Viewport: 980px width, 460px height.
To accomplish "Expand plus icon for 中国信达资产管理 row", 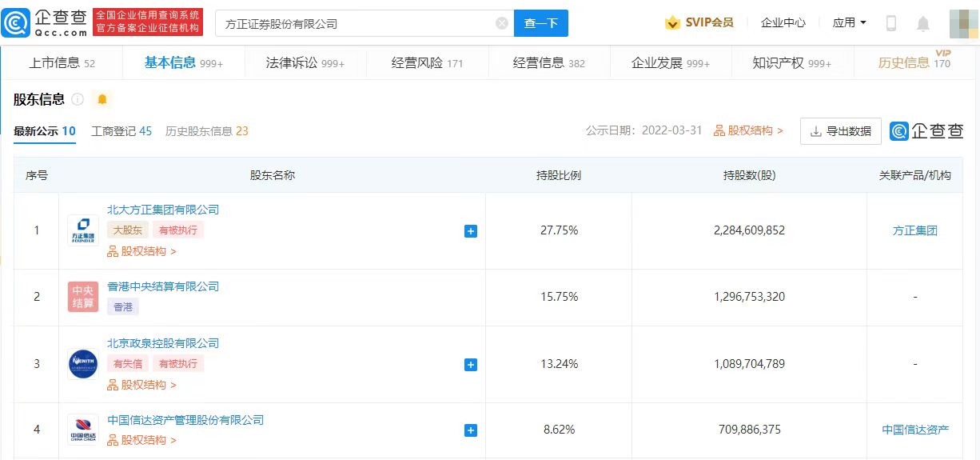I will 471,430.
